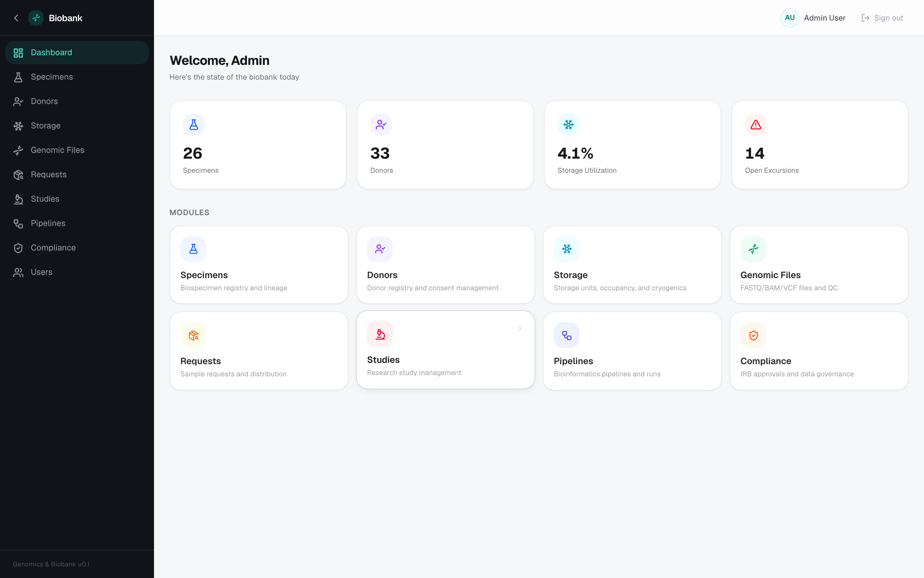Image resolution: width=924 pixels, height=578 pixels.
Task: Click the Specimens flask icon in sidebar
Action: tap(18, 77)
